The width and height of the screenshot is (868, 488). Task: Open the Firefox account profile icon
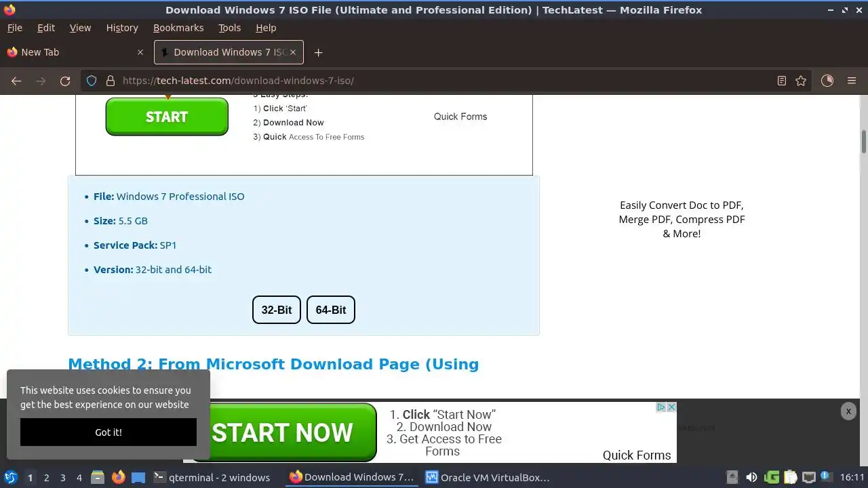827,81
